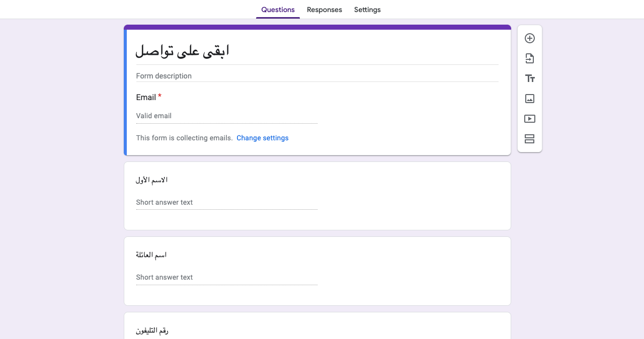Add a video to the form

(529, 119)
